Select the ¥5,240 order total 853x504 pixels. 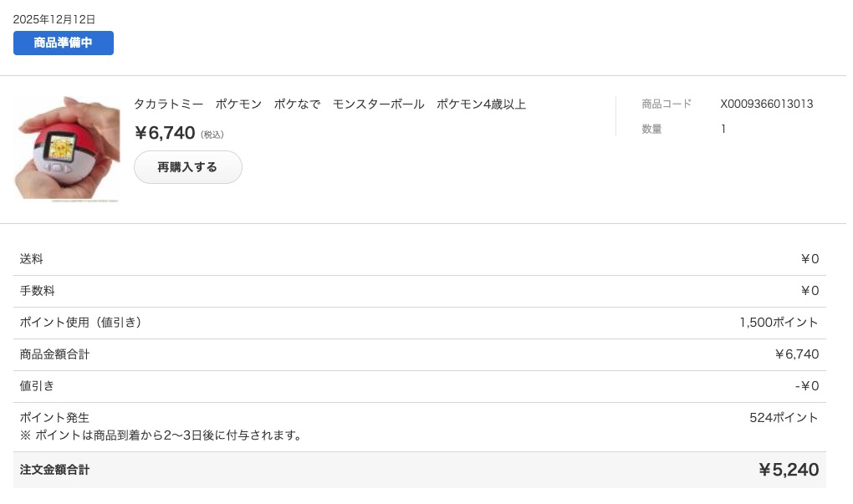coord(789,470)
